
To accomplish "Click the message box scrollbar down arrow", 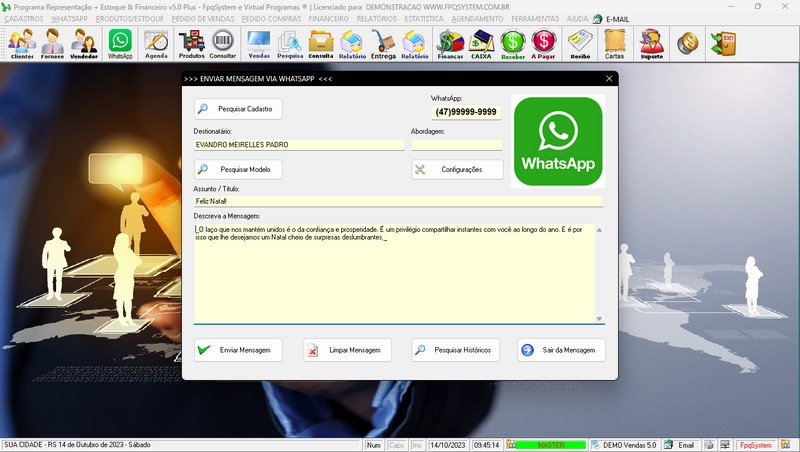I will [599, 318].
